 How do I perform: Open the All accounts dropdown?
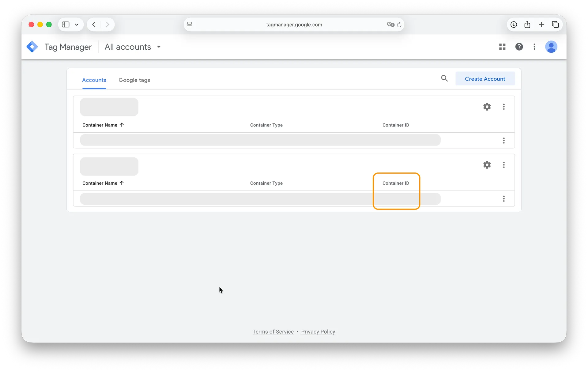133,47
